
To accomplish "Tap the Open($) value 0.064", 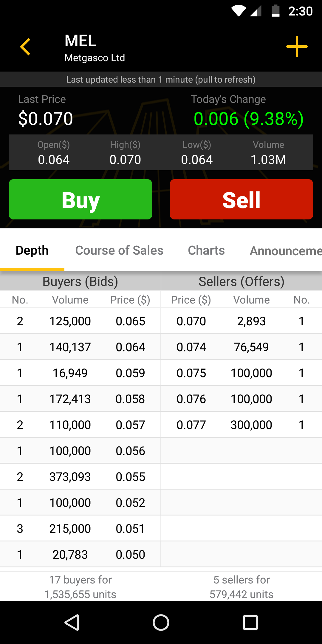I will (x=54, y=160).
